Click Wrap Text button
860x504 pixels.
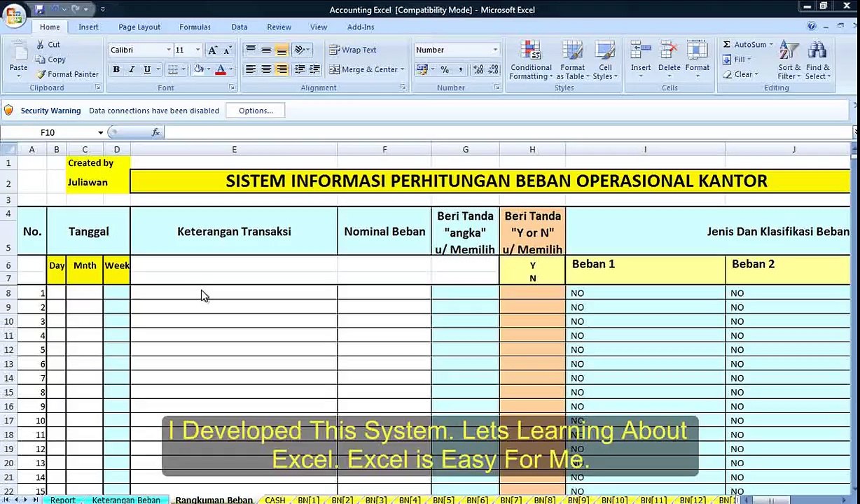[353, 50]
